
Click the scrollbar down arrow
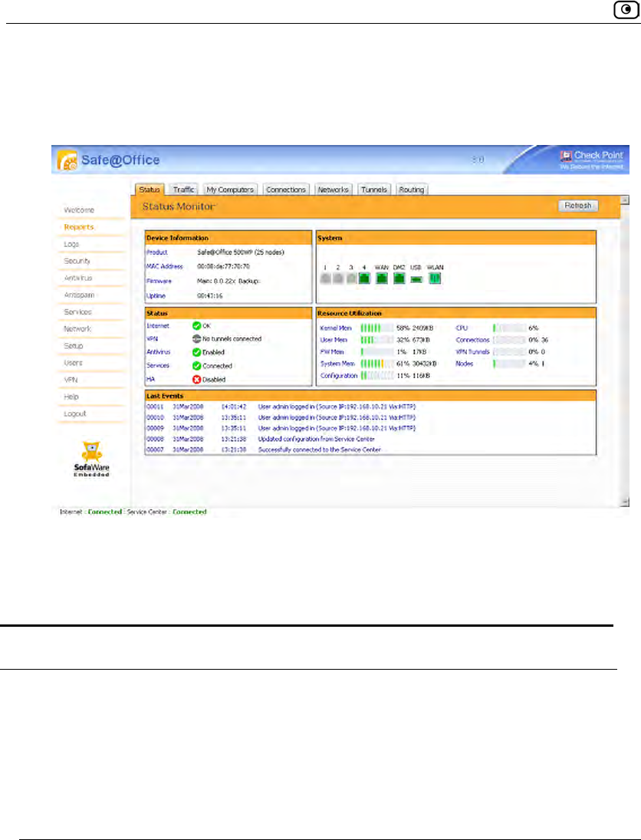(x=624, y=502)
